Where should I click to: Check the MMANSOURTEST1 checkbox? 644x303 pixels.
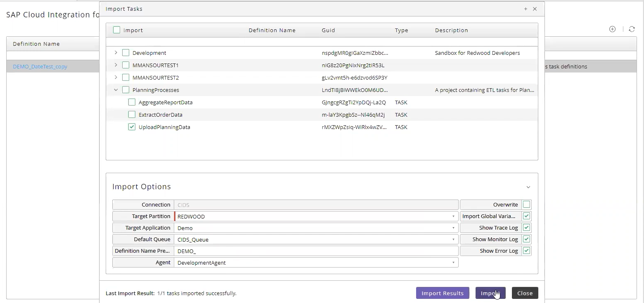126,65
